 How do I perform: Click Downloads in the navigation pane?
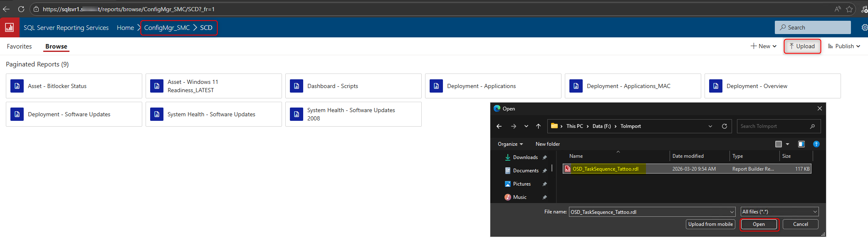pyautogui.click(x=525, y=157)
